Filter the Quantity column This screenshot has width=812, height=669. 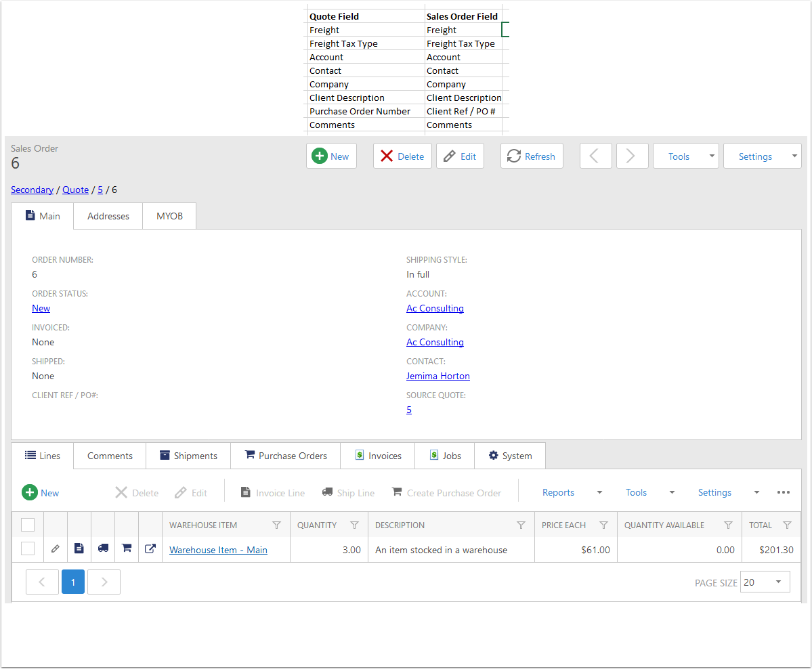point(355,525)
